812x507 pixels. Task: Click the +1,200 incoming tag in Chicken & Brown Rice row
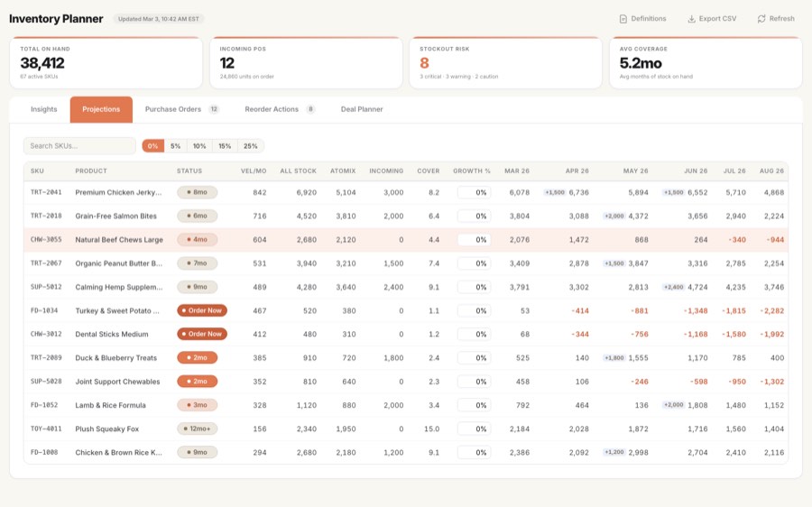(x=614, y=453)
